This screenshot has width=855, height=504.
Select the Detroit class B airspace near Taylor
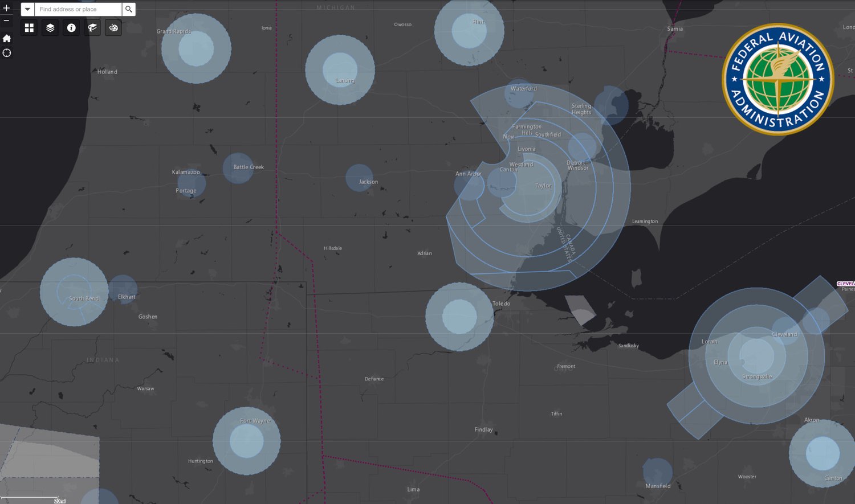pyautogui.click(x=527, y=188)
